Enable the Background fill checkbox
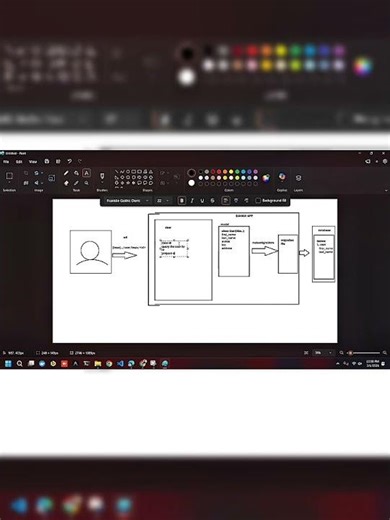Viewport: 390px width, 520px height. tap(258, 201)
